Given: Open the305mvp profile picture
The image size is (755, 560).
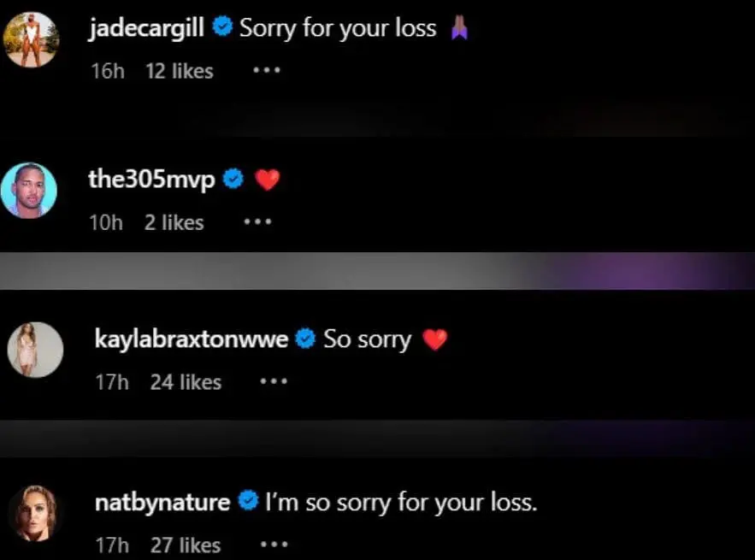Looking at the screenshot, I should point(29,191).
